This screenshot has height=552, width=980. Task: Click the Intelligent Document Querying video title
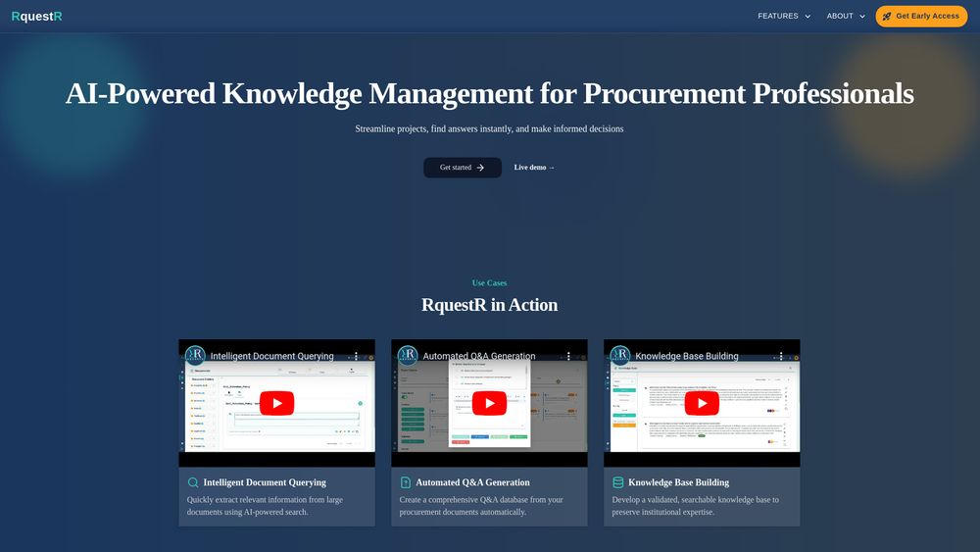pos(271,356)
